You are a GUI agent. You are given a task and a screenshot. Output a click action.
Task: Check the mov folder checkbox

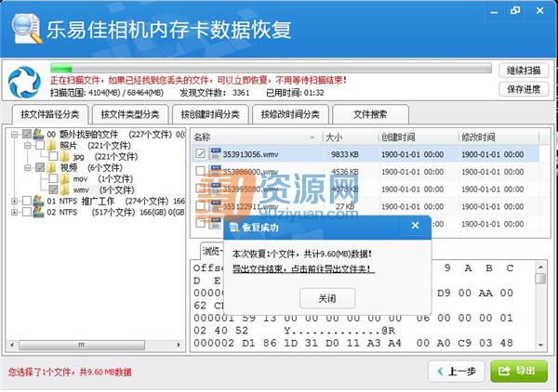[x=53, y=178]
